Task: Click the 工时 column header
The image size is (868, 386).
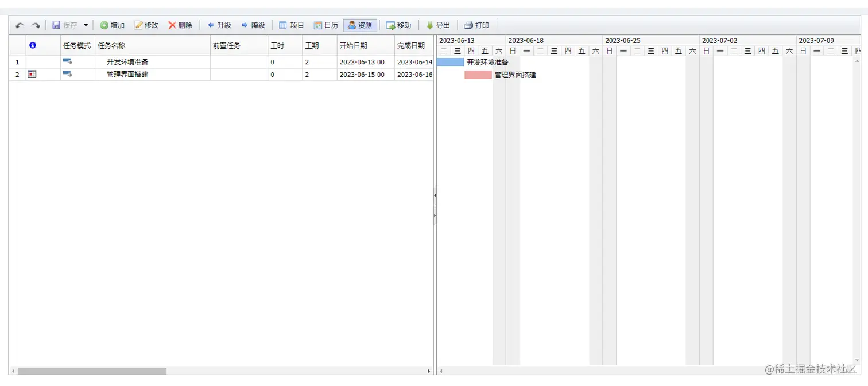Action: click(x=285, y=46)
